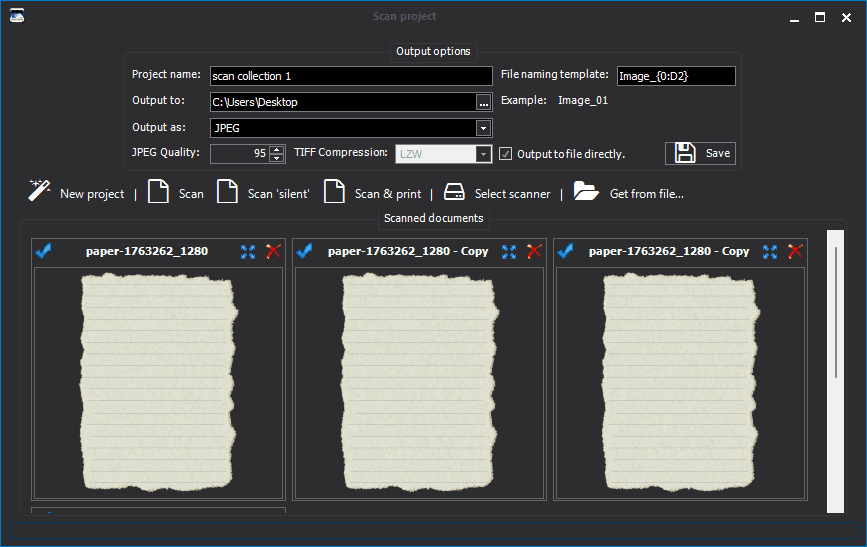This screenshot has width=867, height=547.
Task: Remove the second document using its red X
Action: pos(534,252)
